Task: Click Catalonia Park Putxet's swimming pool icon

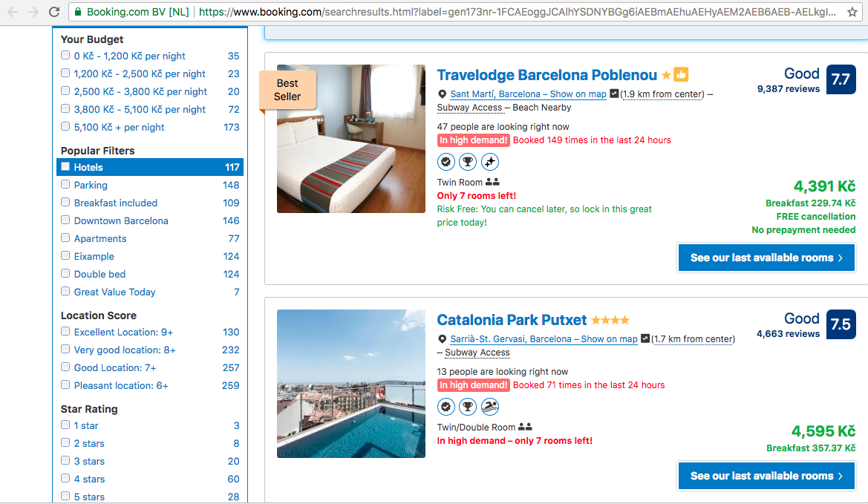Action: (x=490, y=407)
